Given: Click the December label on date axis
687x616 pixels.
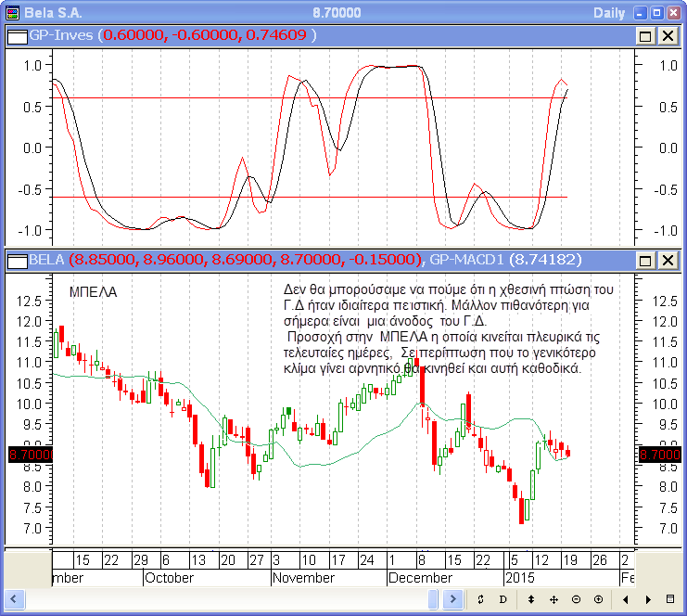Looking at the screenshot, I should click(x=420, y=578).
